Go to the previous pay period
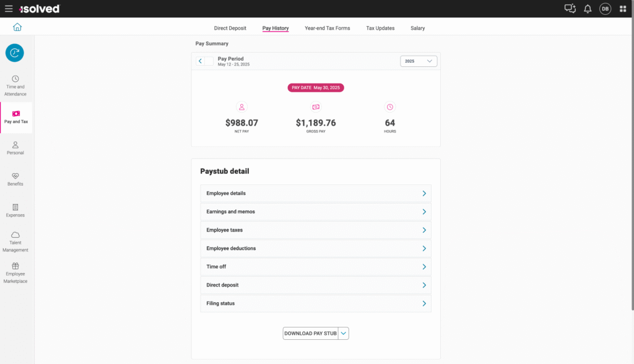The width and height of the screenshot is (634, 364). (200, 61)
